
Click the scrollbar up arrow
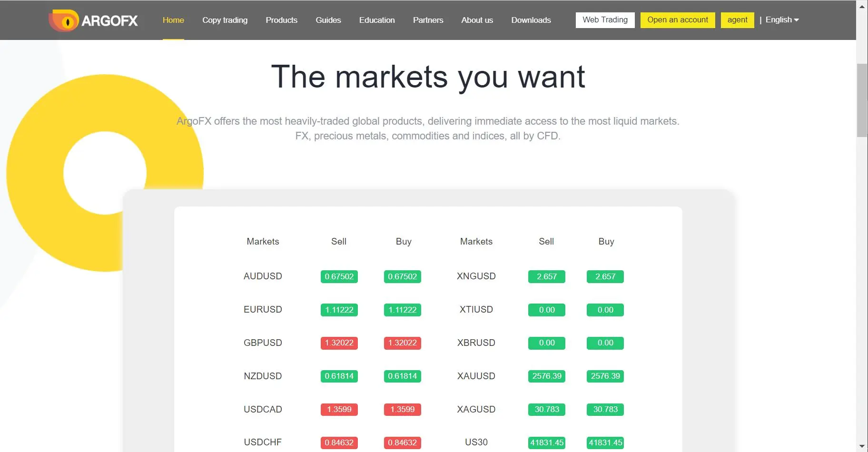pos(862,7)
